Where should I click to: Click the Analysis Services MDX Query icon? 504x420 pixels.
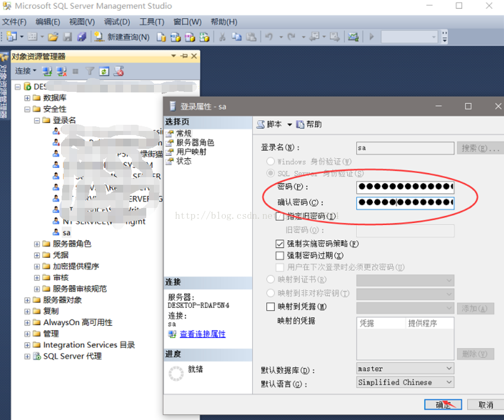click(176, 37)
